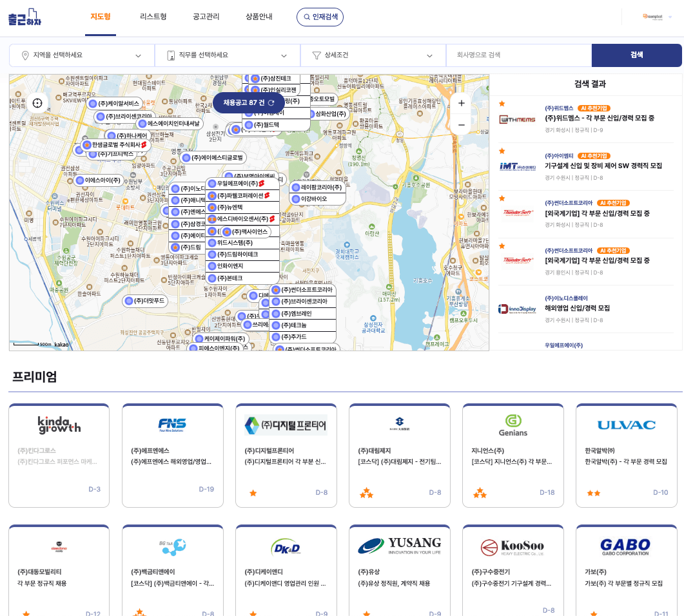Click the (주)월드텍 map marker
Screen dimensions: 684x616
[277, 125]
